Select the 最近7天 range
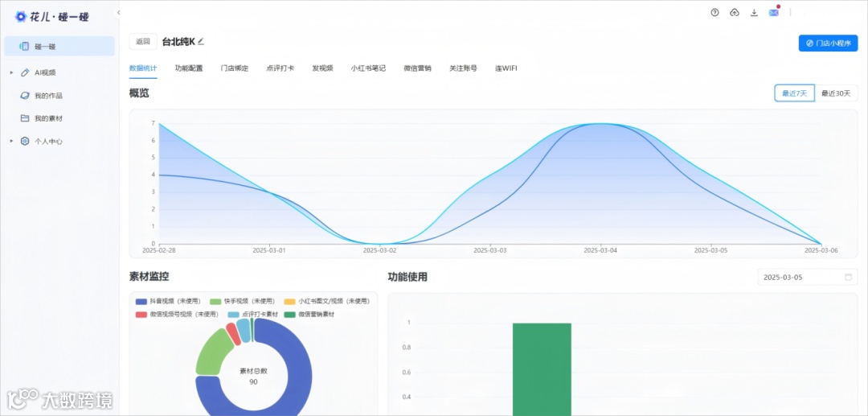Image resolution: width=868 pixels, height=416 pixels. (794, 93)
